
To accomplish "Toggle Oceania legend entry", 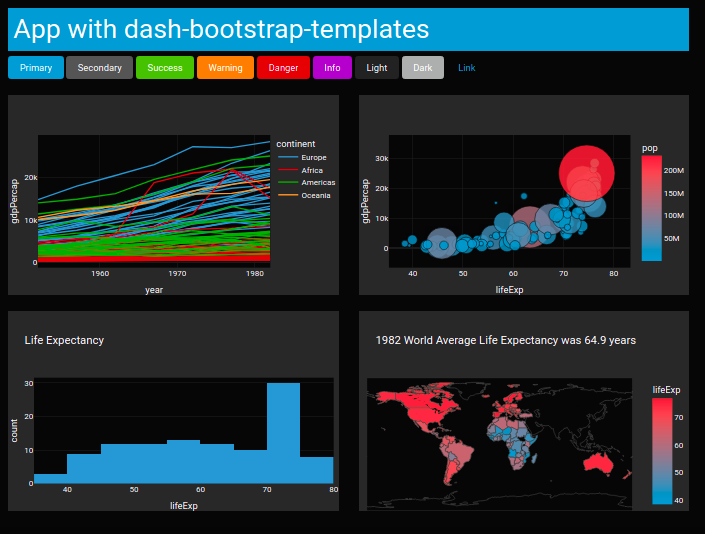I will click(x=304, y=195).
